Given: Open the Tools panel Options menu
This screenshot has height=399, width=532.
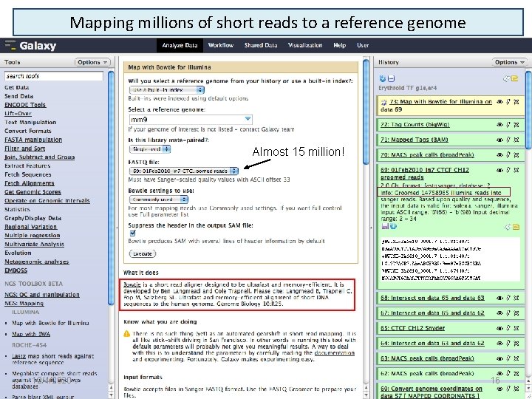Looking at the screenshot, I should click(x=92, y=62).
